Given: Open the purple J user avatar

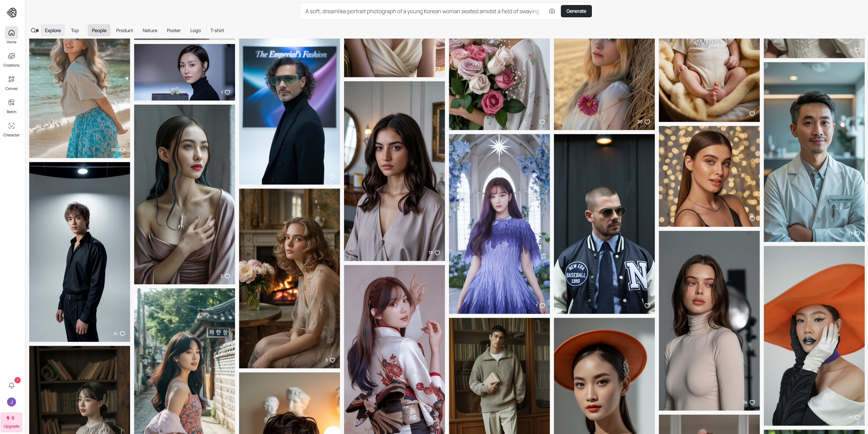Looking at the screenshot, I should 11,402.
